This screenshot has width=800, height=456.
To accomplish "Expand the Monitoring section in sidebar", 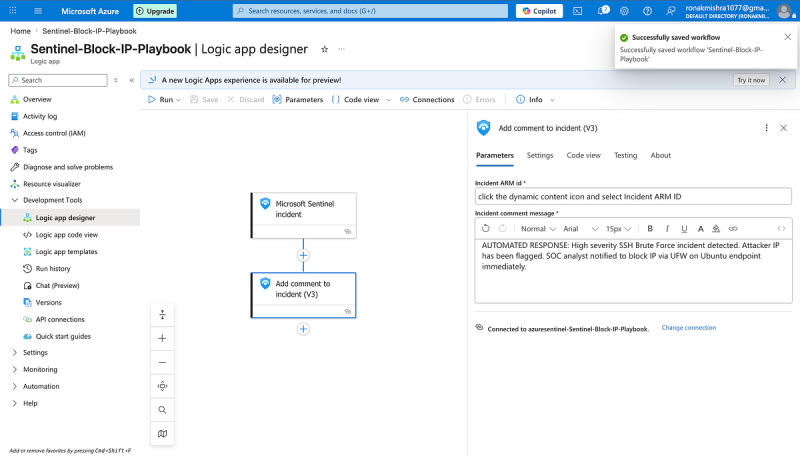I will click(14, 369).
